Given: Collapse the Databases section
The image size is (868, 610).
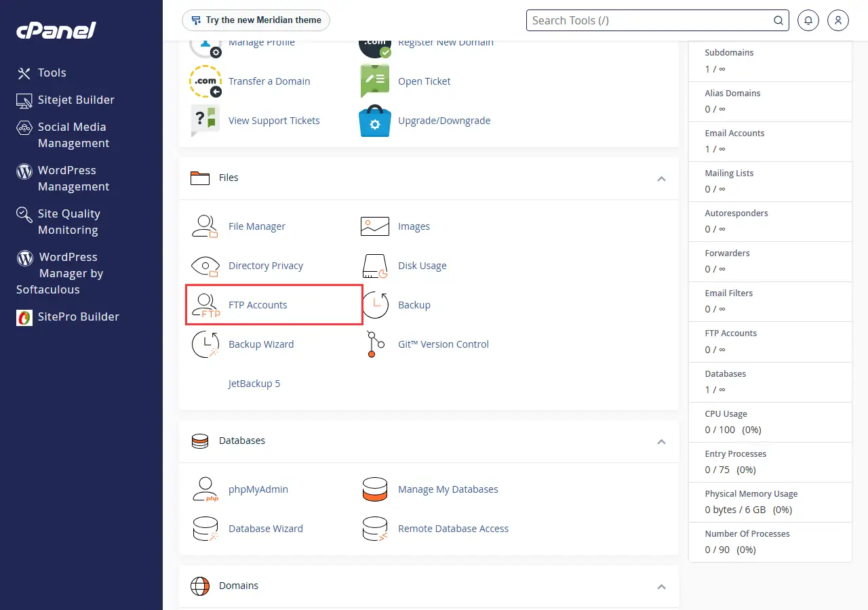Looking at the screenshot, I should [662, 441].
